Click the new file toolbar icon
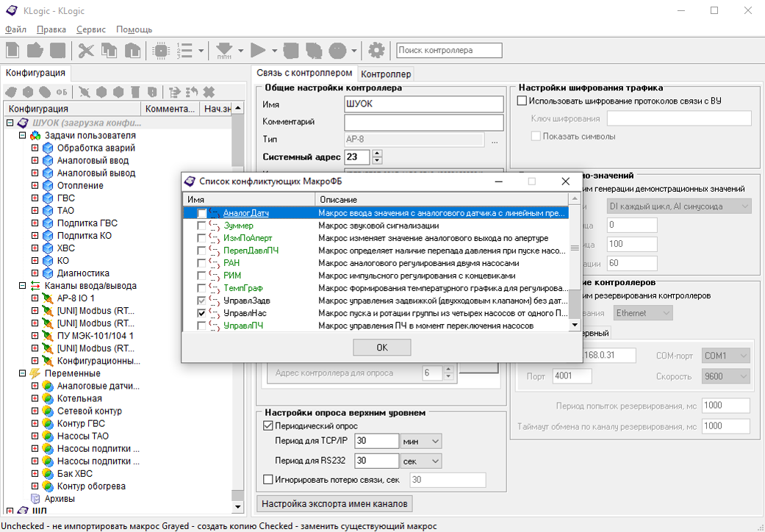 [13, 51]
